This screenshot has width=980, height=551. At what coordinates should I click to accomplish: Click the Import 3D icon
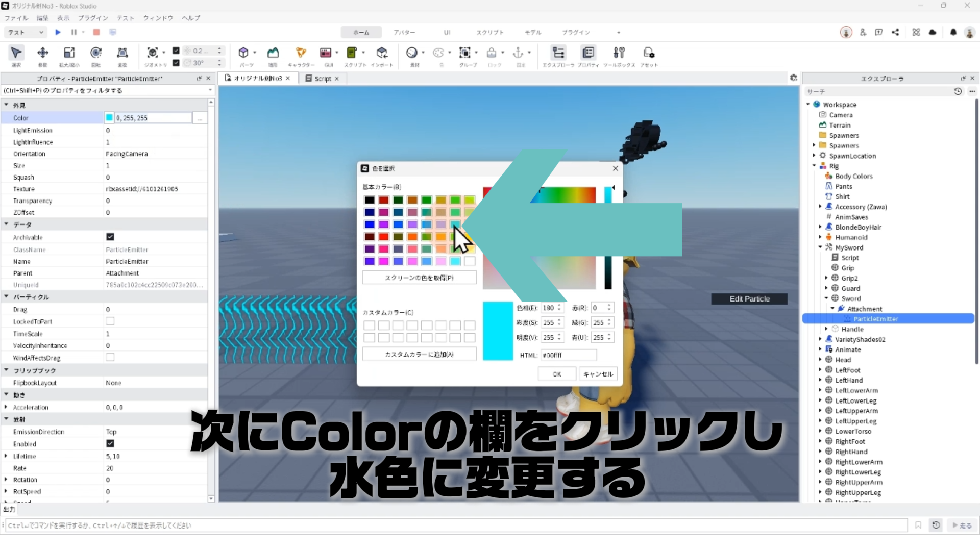(382, 53)
